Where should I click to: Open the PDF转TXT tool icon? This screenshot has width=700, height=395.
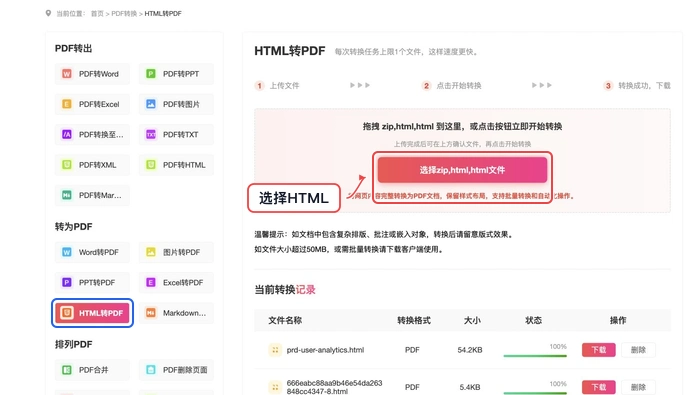[x=151, y=134]
